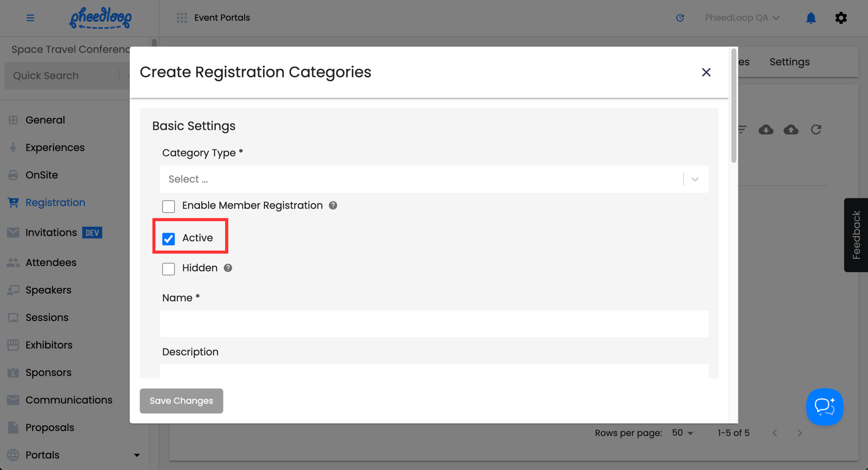868x470 pixels.
Task: Uncheck the Active checkbox
Action: click(x=168, y=239)
